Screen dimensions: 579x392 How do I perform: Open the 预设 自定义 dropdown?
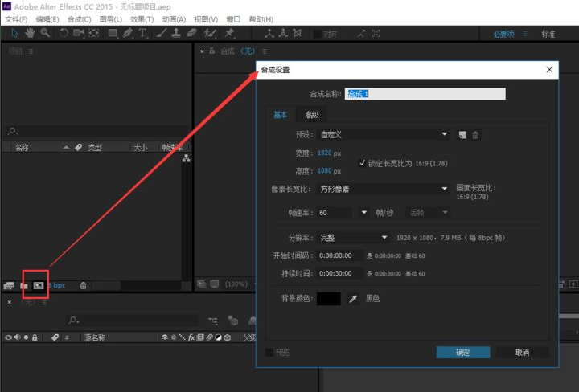384,135
